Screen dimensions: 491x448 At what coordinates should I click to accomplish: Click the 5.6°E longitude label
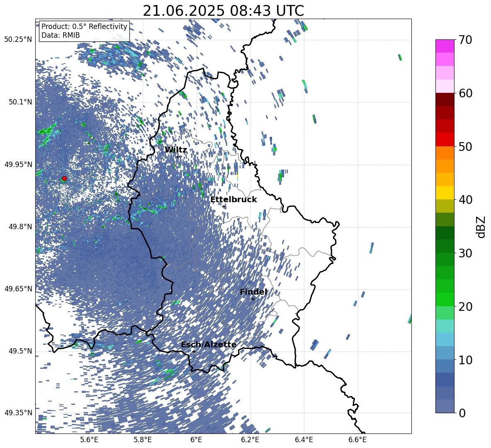[89, 440]
